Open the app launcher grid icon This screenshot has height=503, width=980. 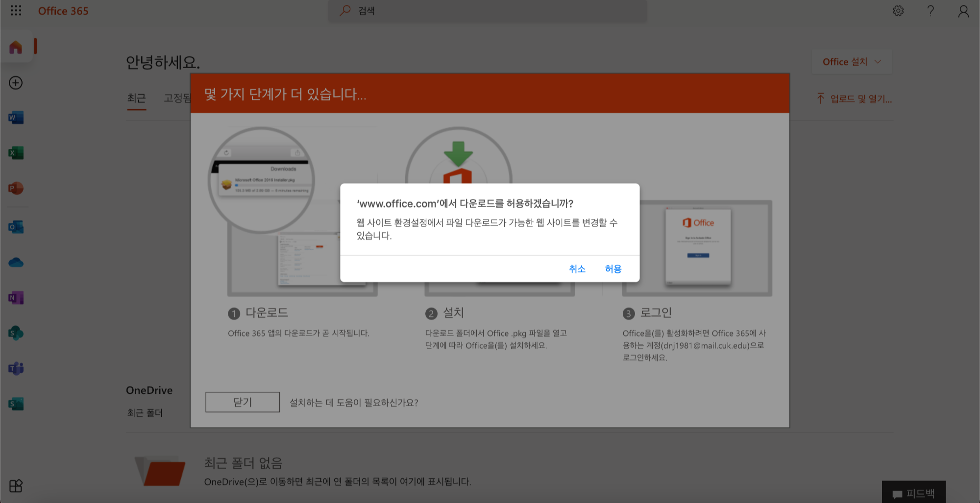(x=16, y=10)
